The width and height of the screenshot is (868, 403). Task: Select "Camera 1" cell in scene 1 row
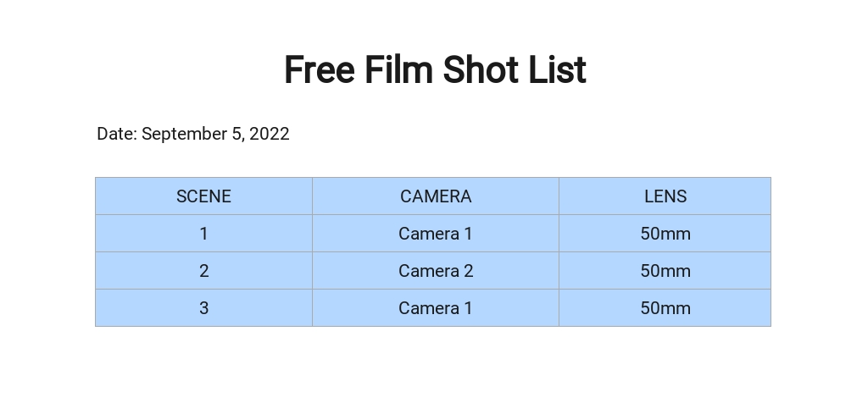coord(436,234)
